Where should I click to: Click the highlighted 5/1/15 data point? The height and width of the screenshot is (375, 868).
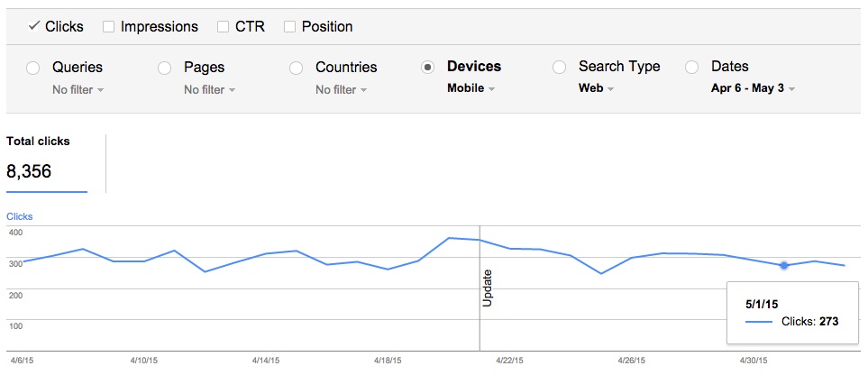[784, 266]
